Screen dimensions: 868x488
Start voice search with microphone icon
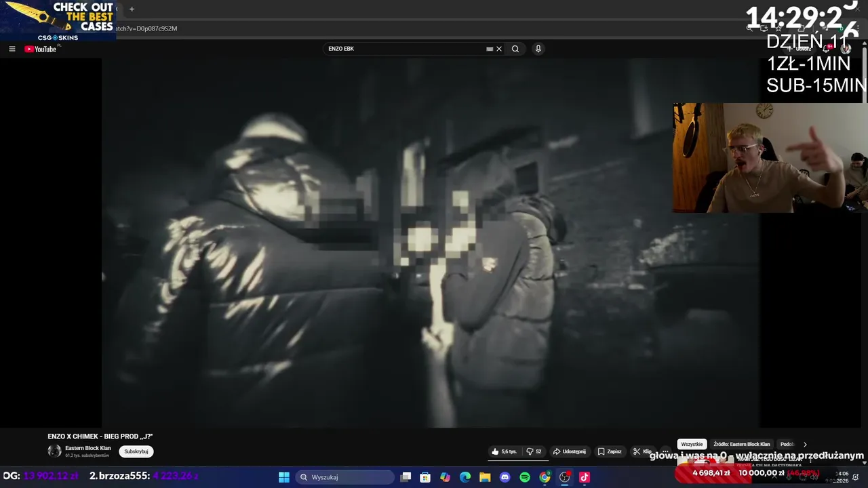pyautogui.click(x=538, y=49)
